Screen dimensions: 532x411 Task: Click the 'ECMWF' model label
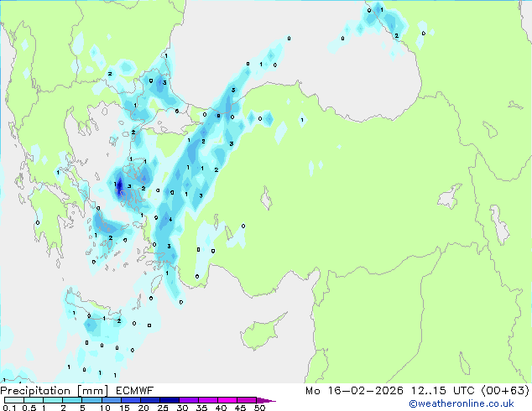[134, 391]
